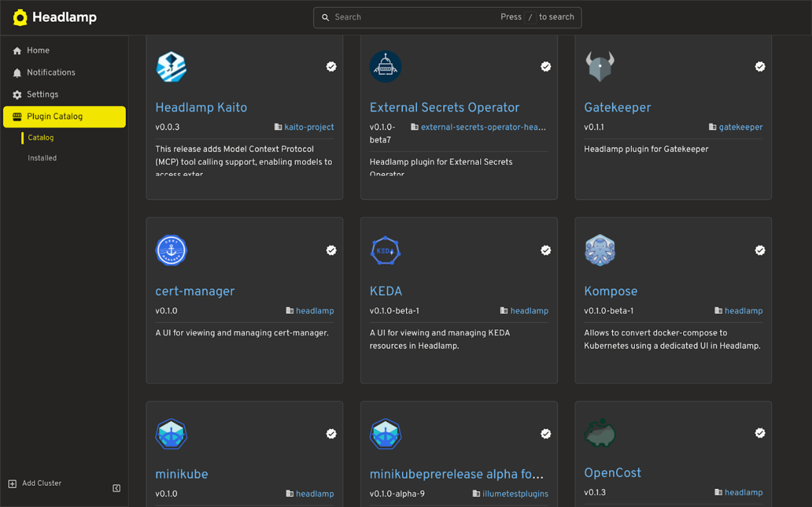
Task: Click verified badge on Gatekeeper card
Action: tap(760, 66)
